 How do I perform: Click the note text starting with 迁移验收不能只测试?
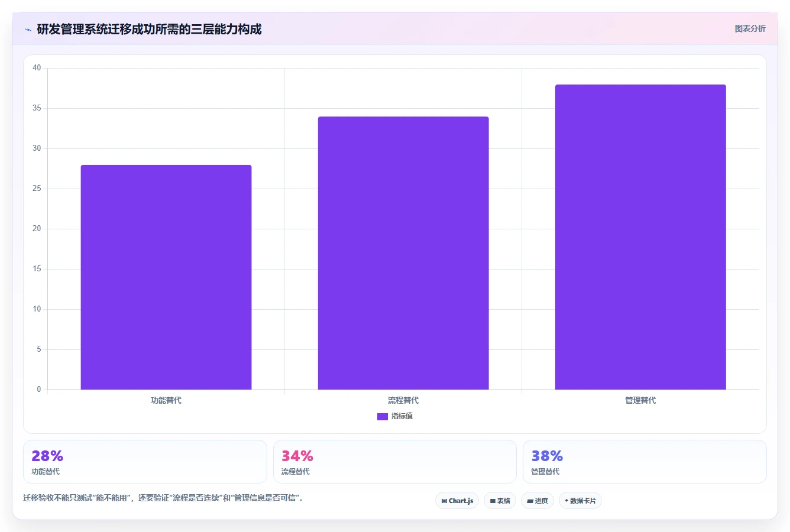[x=164, y=498]
